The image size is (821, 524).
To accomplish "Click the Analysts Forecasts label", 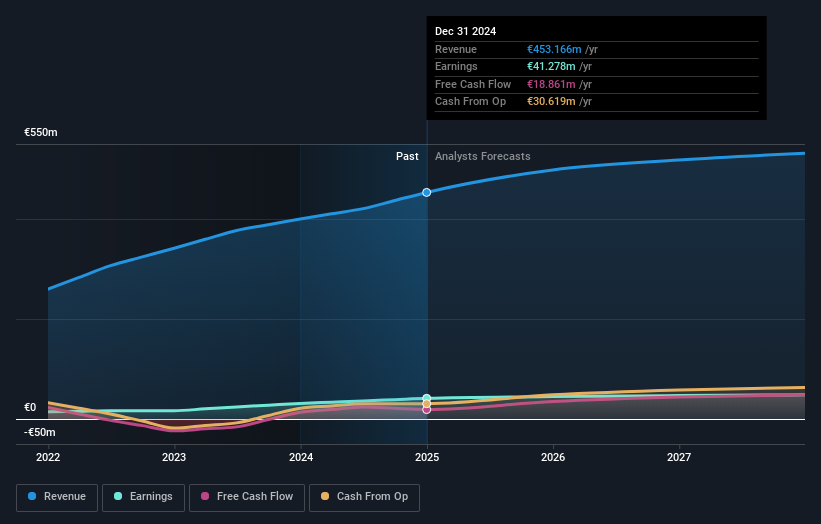I will pos(483,156).
